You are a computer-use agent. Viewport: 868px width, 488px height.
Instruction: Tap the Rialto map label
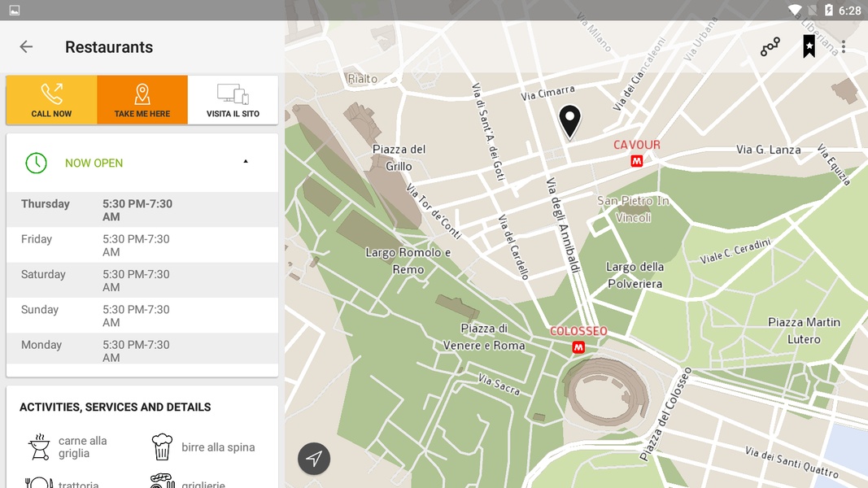point(363,79)
